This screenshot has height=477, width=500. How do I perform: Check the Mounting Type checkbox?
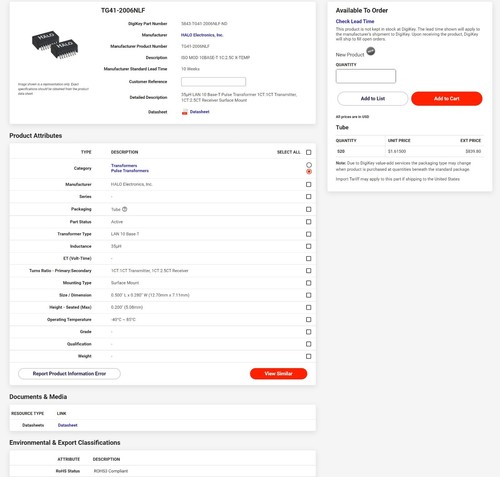(x=309, y=283)
